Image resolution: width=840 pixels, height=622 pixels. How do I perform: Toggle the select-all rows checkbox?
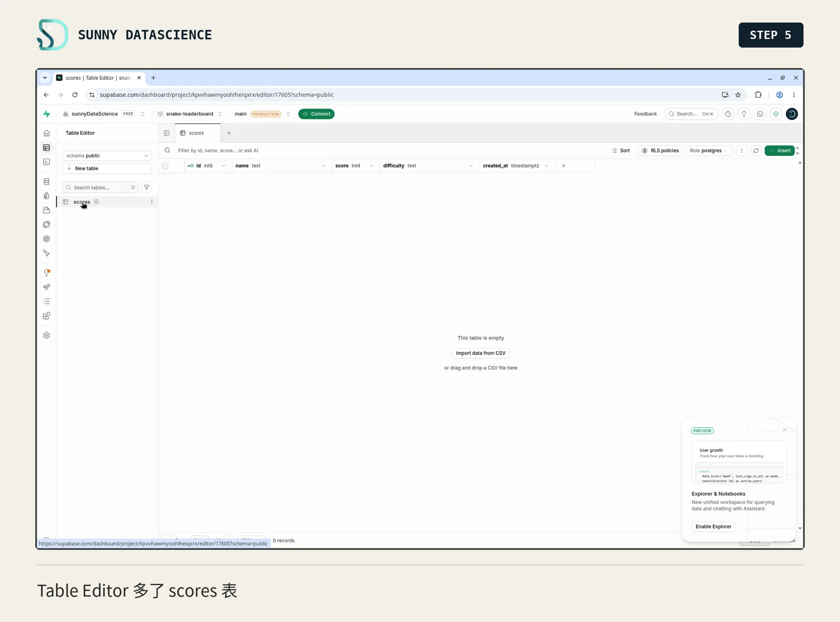[x=165, y=166]
